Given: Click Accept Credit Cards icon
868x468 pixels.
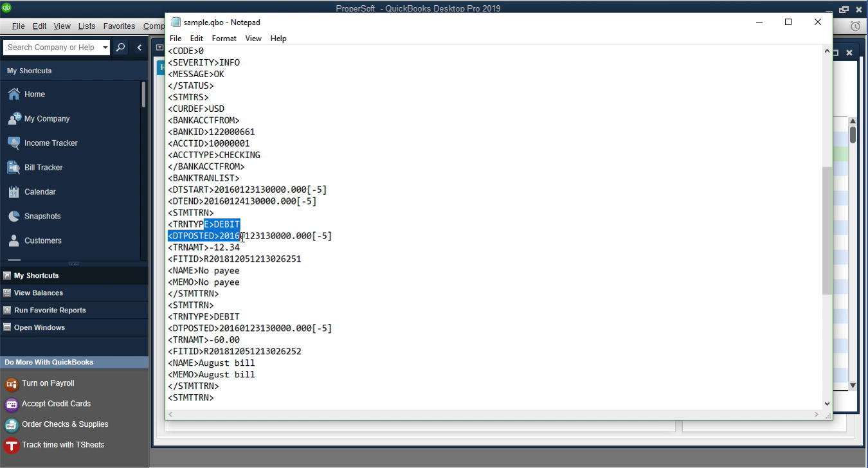Looking at the screenshot, I should pyautogui.click(x=11, y=404).
